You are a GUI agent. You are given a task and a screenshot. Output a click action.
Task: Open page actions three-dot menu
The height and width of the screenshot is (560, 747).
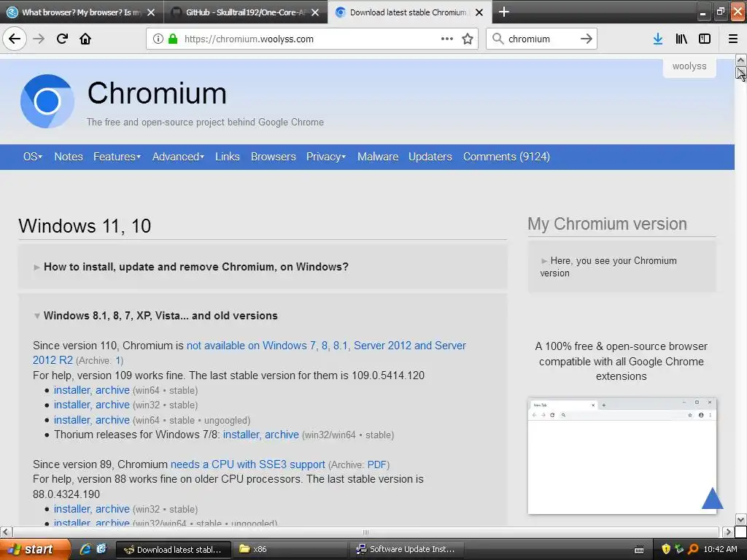click(x=447, y=39)
